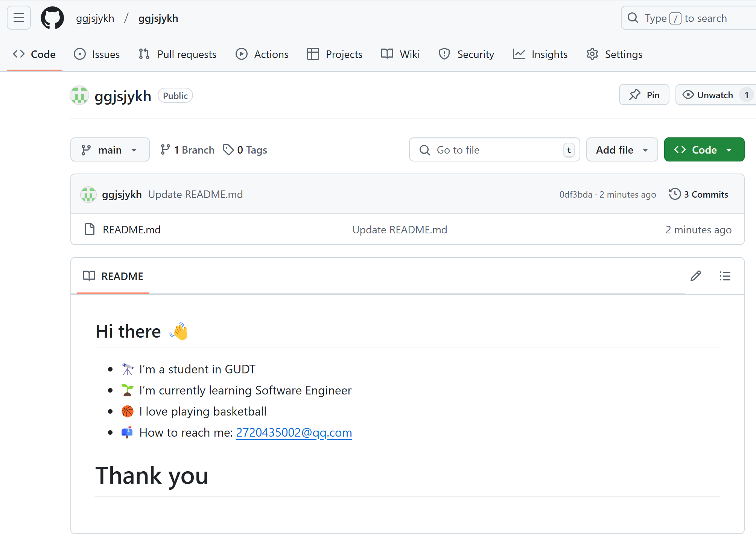Screen dimensions: 756x539
Task: Open the hamburger navigation menu
Action: 19,18
